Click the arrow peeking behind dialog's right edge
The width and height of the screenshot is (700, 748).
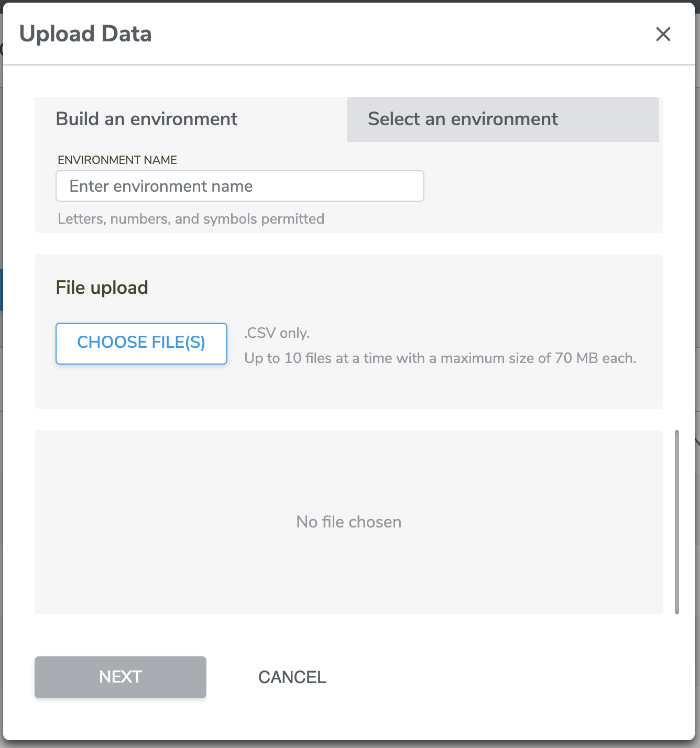tap(697, 442)
